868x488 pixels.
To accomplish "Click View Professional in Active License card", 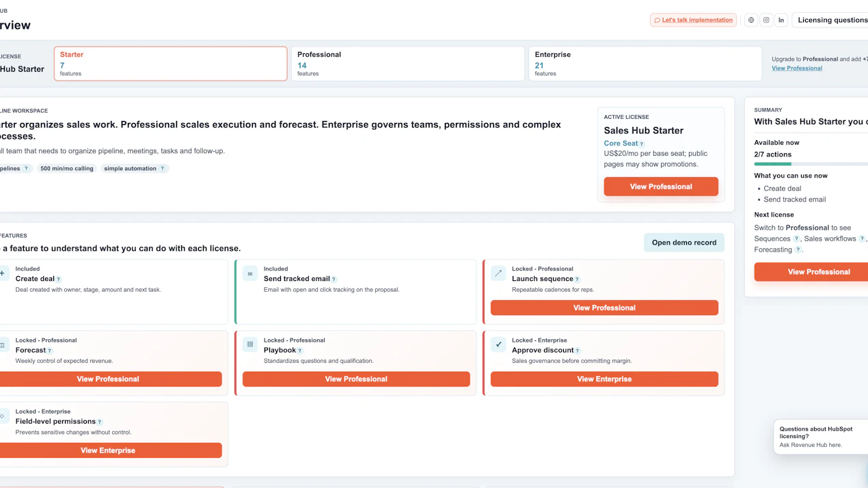I will (x=661, y=187).
